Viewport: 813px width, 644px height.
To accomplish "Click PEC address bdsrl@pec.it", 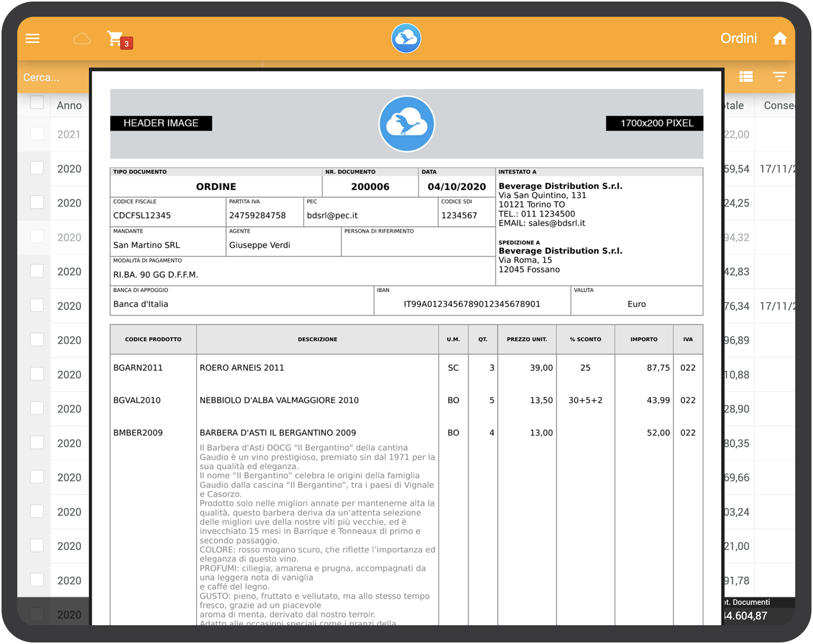I will pyautogui.click(x=332, y=215).
